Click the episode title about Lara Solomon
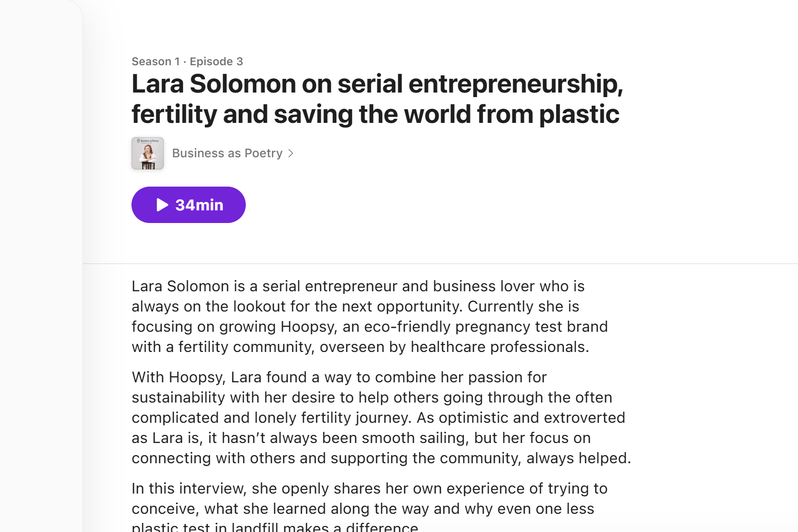 point(377,99)
